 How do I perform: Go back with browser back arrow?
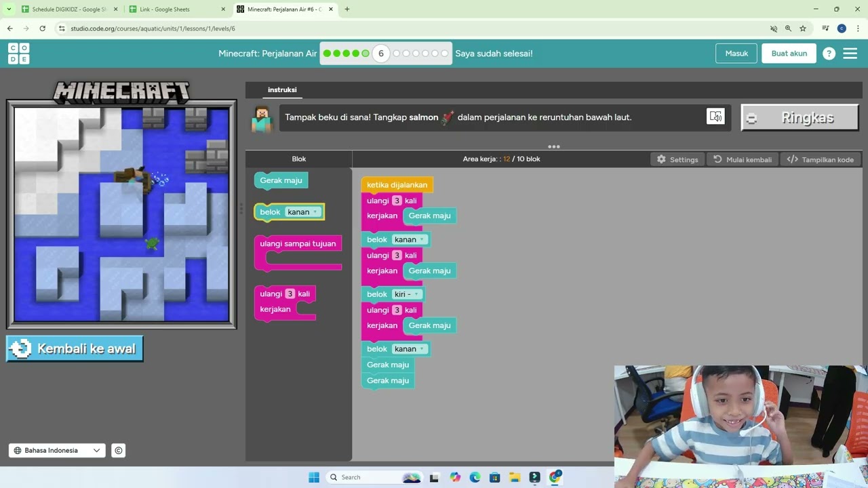[x=9, y=28]
